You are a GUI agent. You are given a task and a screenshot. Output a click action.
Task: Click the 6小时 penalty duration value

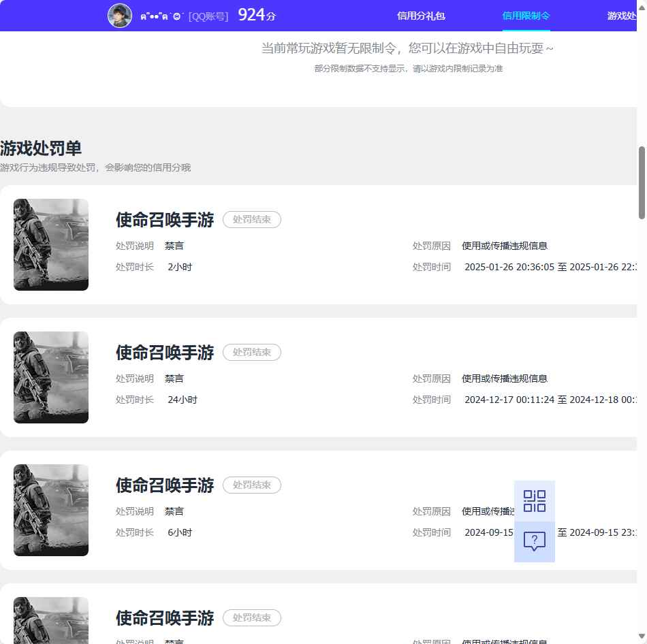point(180,532)
